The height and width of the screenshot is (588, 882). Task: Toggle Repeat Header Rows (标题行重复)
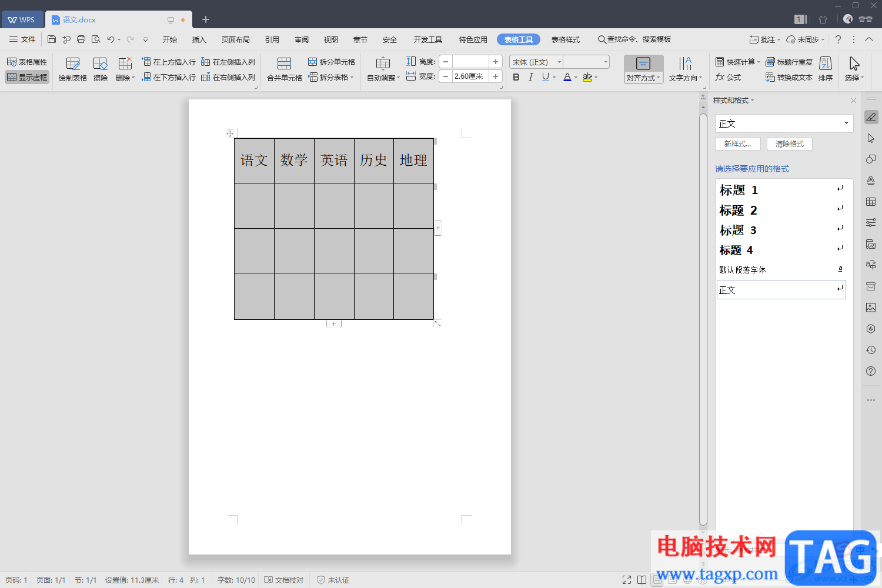coord(789,62)
